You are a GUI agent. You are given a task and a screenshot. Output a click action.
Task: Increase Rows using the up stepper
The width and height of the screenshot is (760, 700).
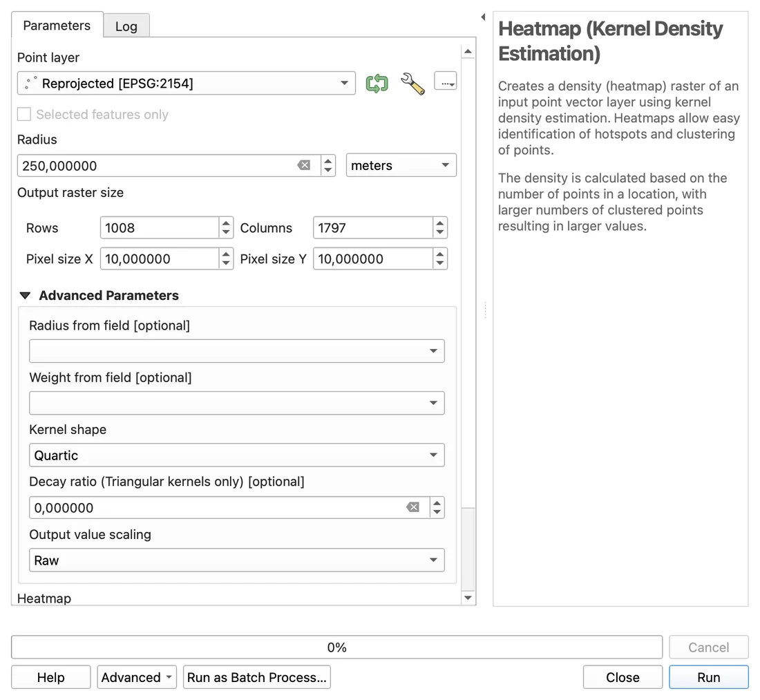click(226, 223)
